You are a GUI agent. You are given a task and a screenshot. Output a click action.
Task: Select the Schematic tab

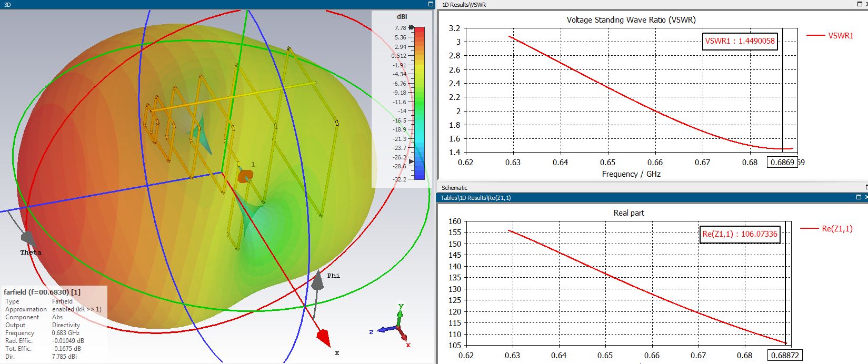pos(454,188)
